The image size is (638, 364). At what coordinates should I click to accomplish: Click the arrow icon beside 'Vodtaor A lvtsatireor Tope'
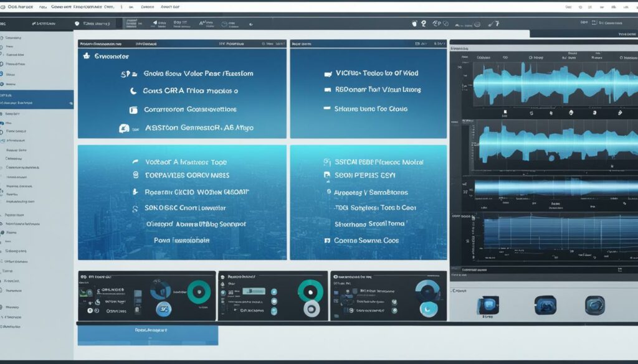(135, 162)
